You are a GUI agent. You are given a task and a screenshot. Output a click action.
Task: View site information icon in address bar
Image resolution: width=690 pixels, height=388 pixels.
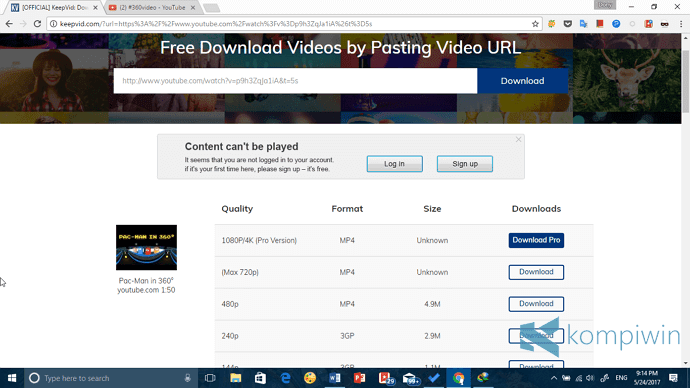coord(53,24)
